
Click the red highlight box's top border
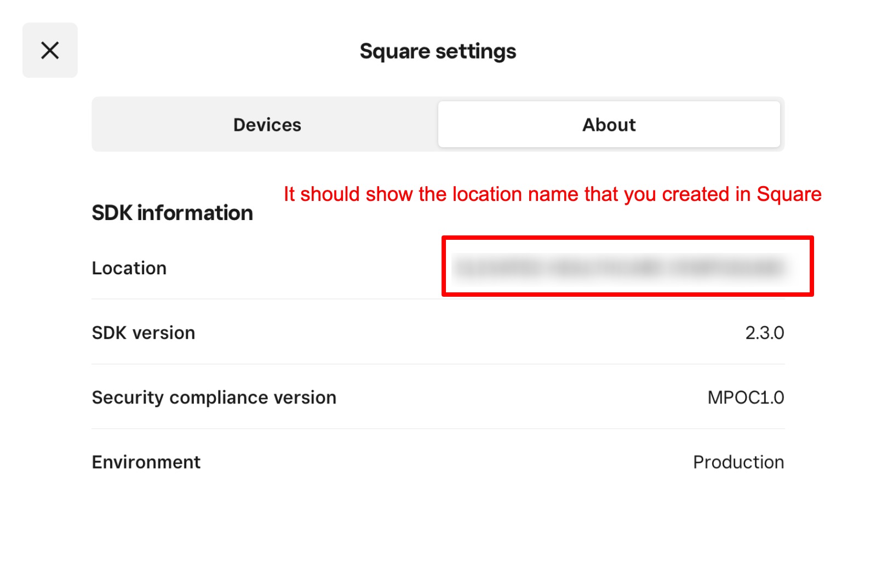[627, 238]
